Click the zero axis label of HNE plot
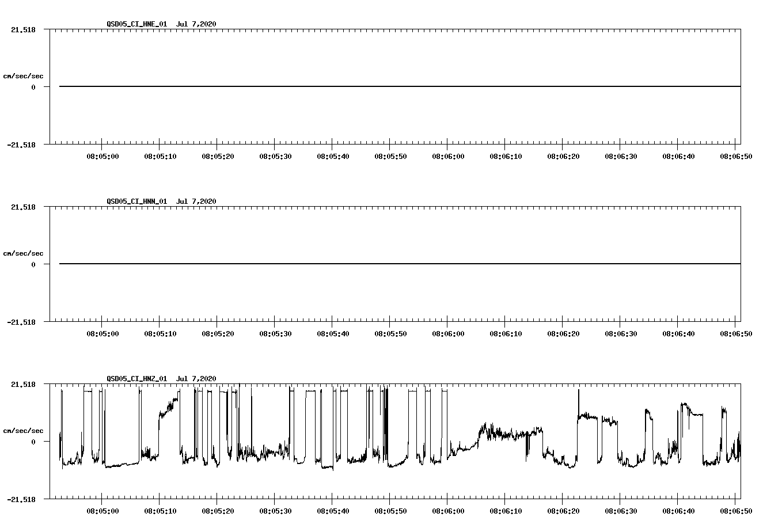This screenshot has width=782, height=532. coord(33,88)
